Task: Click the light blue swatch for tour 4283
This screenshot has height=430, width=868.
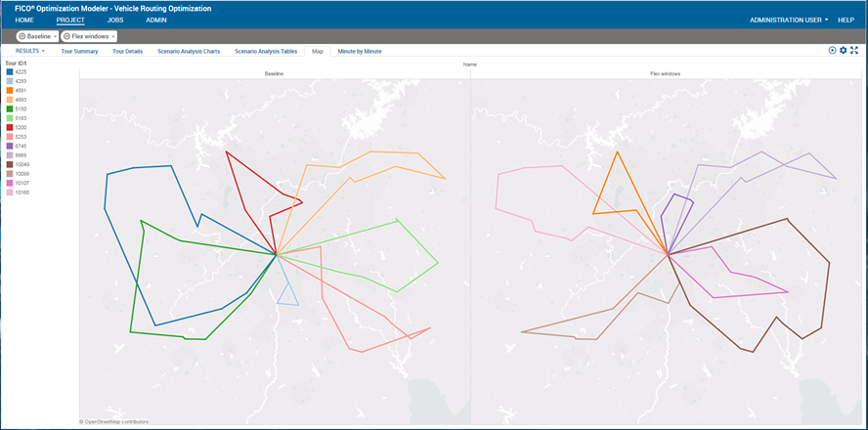Action: (x=10, y=81)
